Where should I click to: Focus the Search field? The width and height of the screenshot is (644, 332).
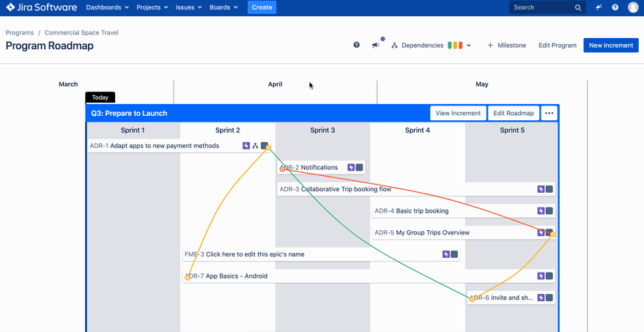click(x=547, y=7)
